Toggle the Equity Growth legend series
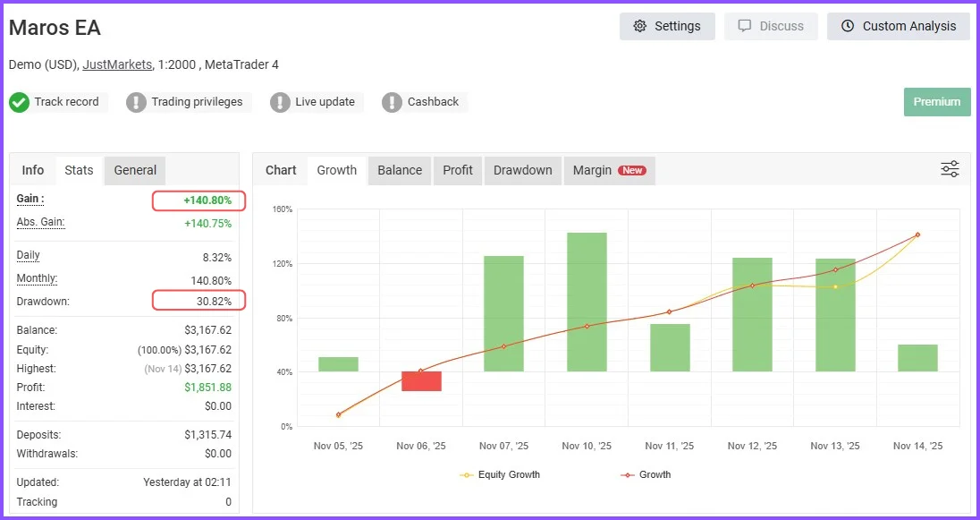 (x=499, y=474)
